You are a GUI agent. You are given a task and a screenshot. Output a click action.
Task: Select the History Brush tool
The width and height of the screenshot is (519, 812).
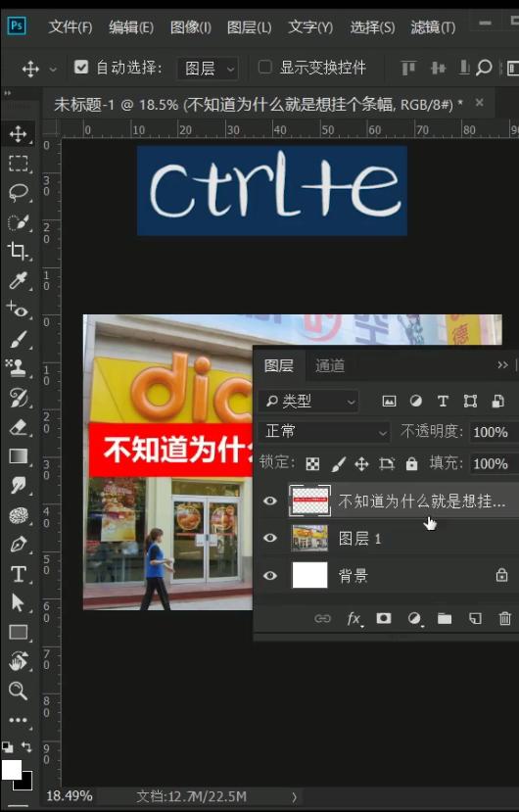(19, 399)
